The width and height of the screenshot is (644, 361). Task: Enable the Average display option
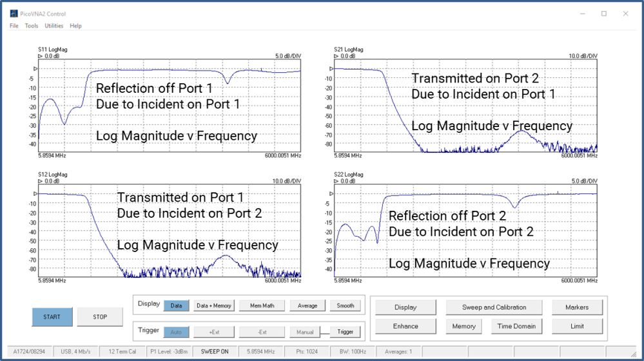pyautogui.click(x=307, y=306)
